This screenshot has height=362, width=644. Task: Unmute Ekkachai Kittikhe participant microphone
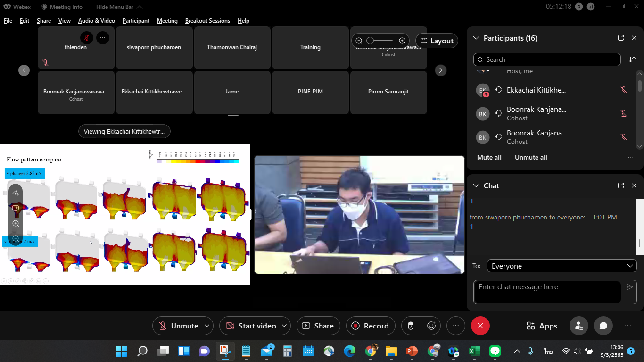tap(624, 90)
